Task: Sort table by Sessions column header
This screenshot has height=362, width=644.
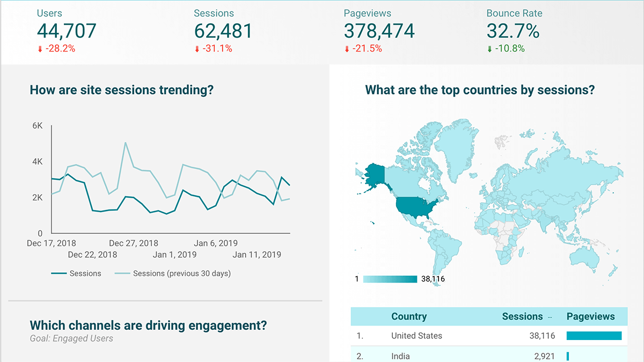Action: click(522, 317)
